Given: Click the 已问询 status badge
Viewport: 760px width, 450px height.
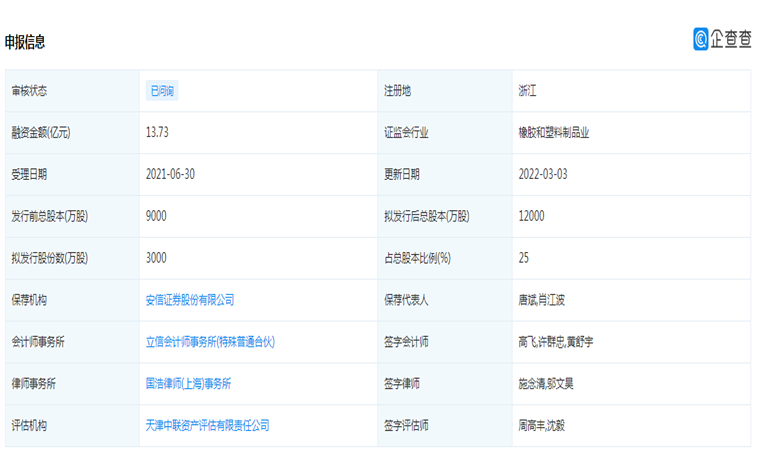Looking at the screenshot, I should tap(162, 91).
